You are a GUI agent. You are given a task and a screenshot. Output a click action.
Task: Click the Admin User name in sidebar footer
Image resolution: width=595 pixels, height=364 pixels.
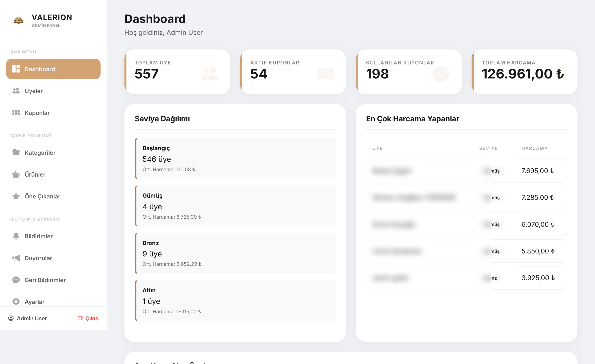[32, 318]
